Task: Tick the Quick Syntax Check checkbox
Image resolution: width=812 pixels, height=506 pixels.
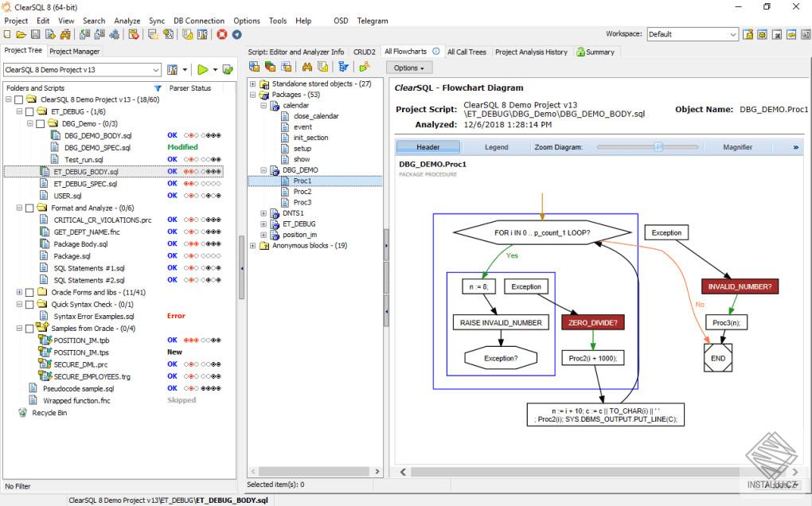Action: coord(29,305)
